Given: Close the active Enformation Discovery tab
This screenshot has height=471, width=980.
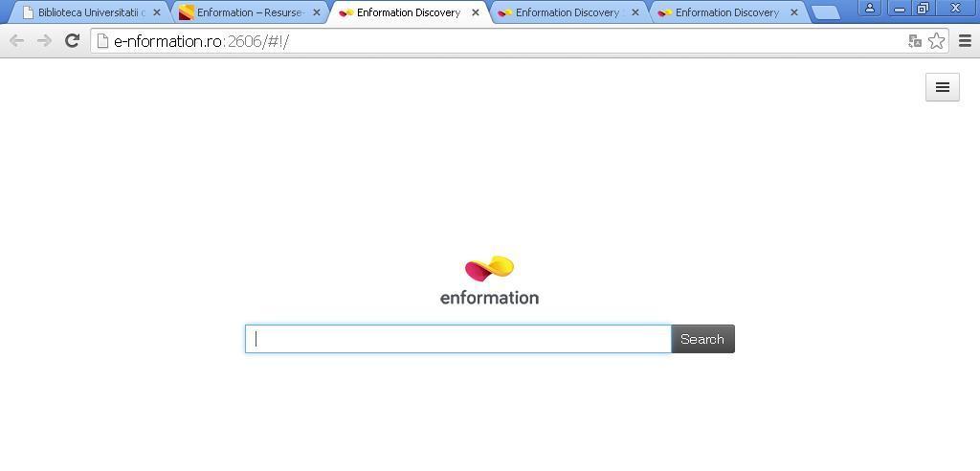Looking at the screenshot, I should pyautogui.click(x=476, y=12).
